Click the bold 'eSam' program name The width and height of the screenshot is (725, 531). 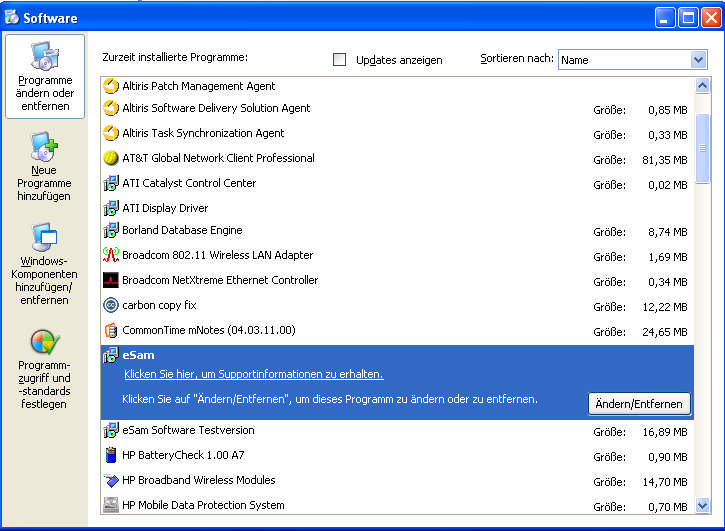click(138, 355)
